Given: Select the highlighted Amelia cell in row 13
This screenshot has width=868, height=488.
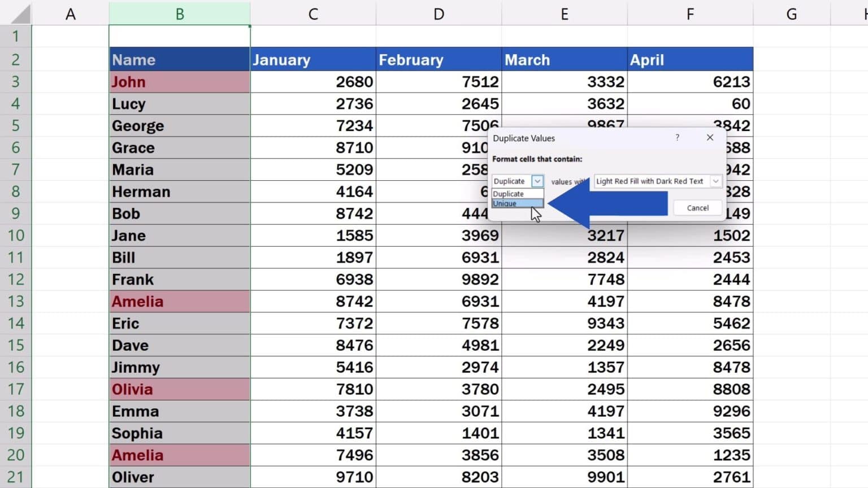Looking at the screenshot, I should pyautogui.click(x=179, y=301).
